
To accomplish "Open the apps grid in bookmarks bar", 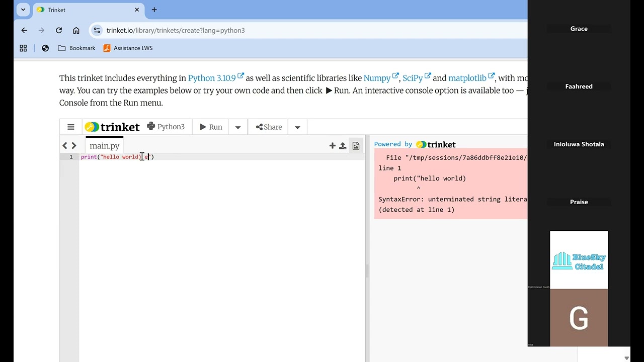I will click(x=23, y=48).
